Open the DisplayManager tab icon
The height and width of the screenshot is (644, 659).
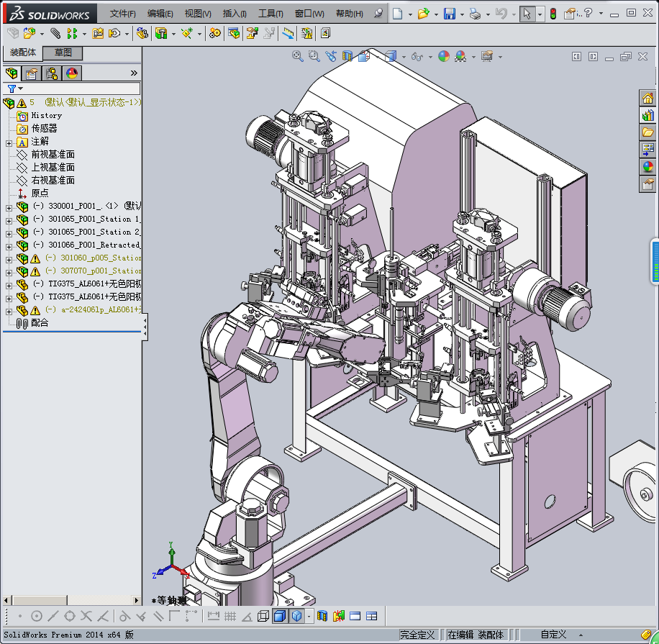[72, 73]
